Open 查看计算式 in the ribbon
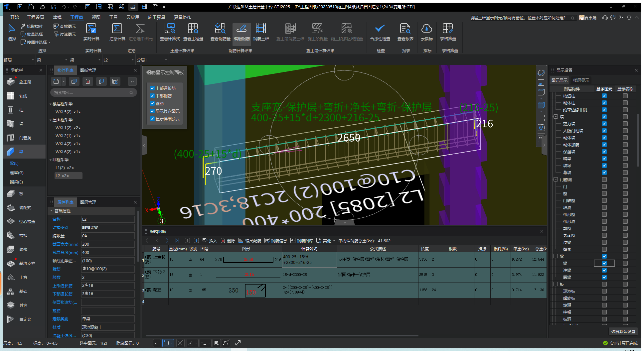Viewport: 644px width, 351px height. tap(170, 32)
